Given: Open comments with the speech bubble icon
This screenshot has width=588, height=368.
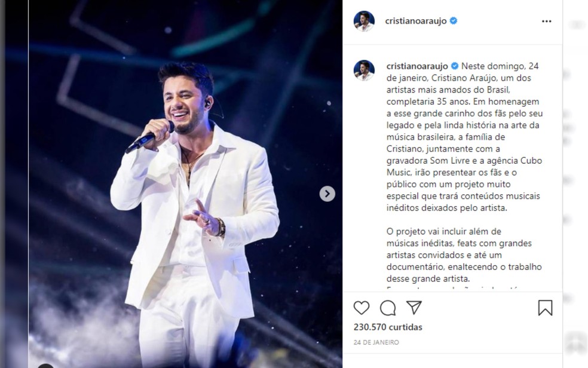Looking at the screenshot, I should pyautogui.click(x=388, y=308).
